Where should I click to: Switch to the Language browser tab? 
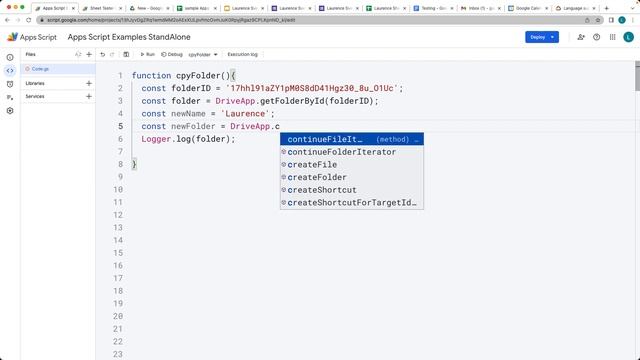[x=576, y=8]
